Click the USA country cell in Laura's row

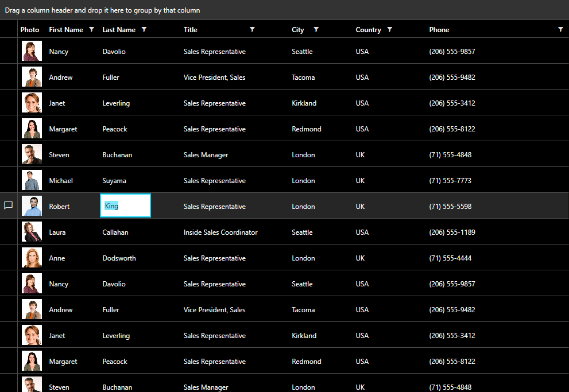coord(362,232)
